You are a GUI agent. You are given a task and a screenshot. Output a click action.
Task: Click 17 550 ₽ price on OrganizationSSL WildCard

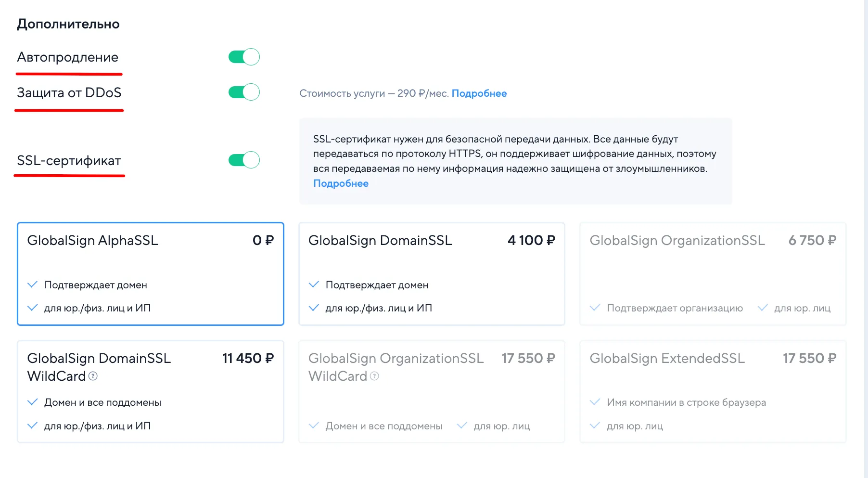[x=528, y=358]
